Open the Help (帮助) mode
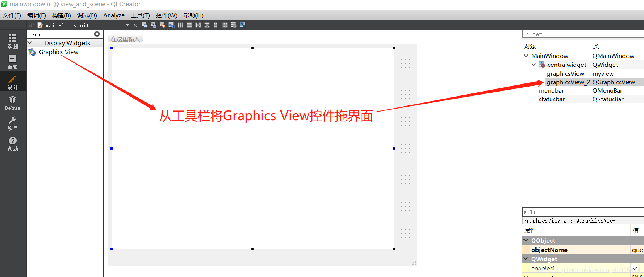This screenshot has height=277, width=644. (13, 143)
